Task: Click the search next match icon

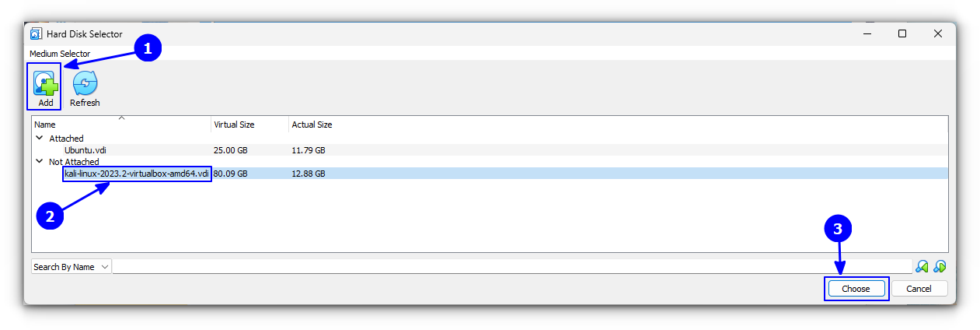Action: (x=940, y=267)
